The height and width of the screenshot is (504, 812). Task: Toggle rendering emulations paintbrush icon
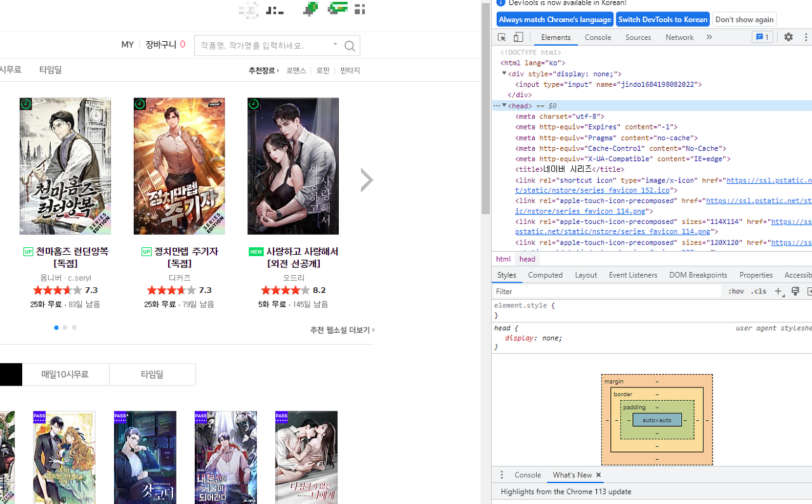tap(795, 292)
